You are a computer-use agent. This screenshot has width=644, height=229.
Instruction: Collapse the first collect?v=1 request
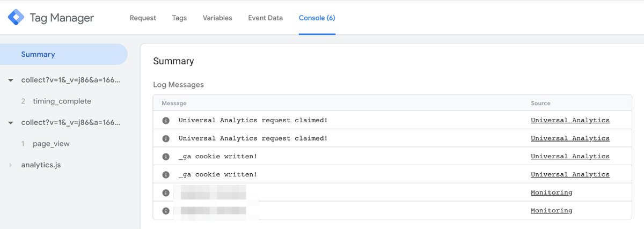[10, 80]
